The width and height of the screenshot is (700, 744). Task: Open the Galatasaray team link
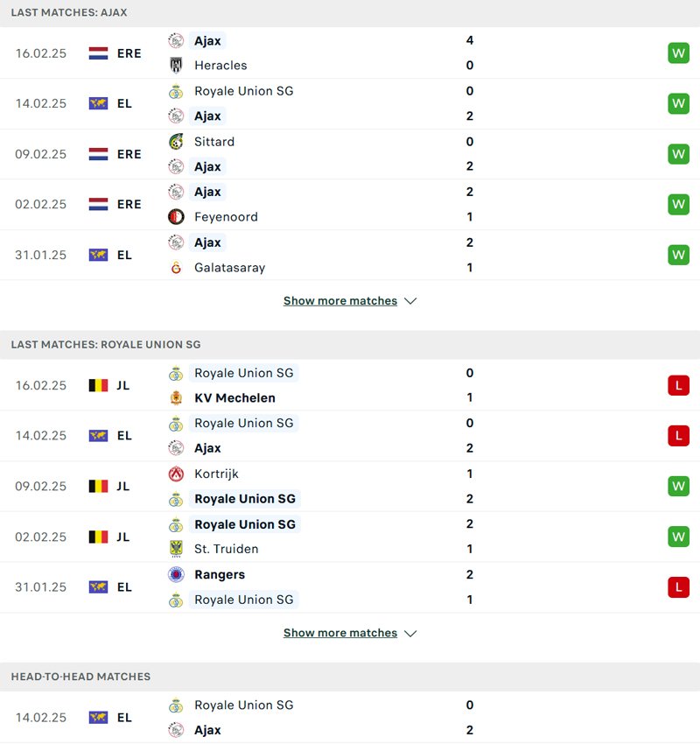point(229,268)
